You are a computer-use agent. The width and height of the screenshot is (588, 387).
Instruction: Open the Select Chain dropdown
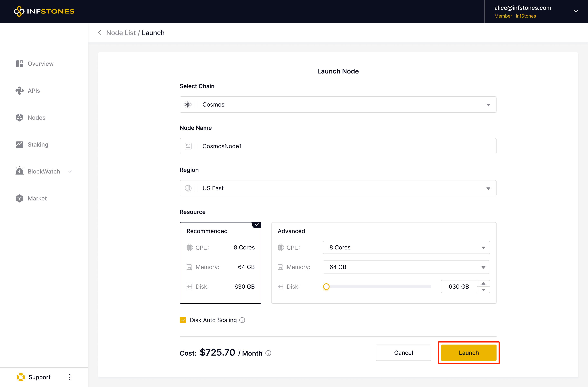338,105
